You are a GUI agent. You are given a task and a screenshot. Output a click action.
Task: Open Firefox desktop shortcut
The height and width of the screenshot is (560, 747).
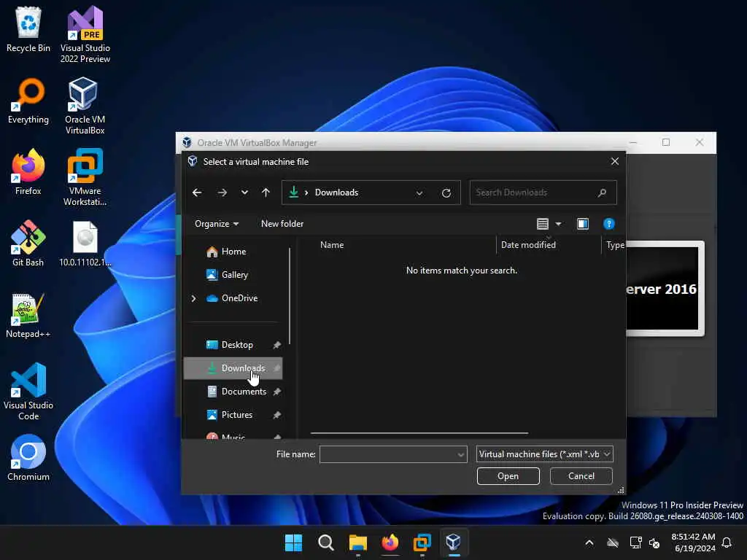28,172
